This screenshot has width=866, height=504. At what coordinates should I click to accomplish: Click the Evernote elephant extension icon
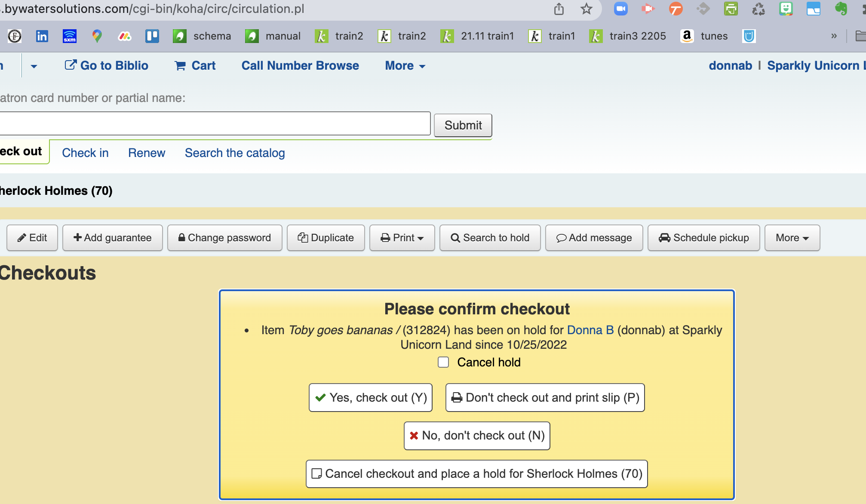tap(841, 9)
